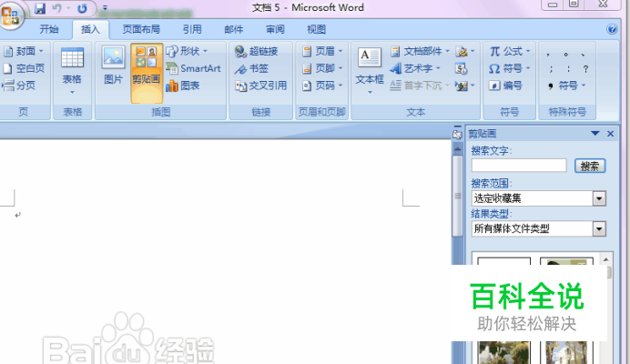Open the 页眉 header dropdown

point(322,51)
